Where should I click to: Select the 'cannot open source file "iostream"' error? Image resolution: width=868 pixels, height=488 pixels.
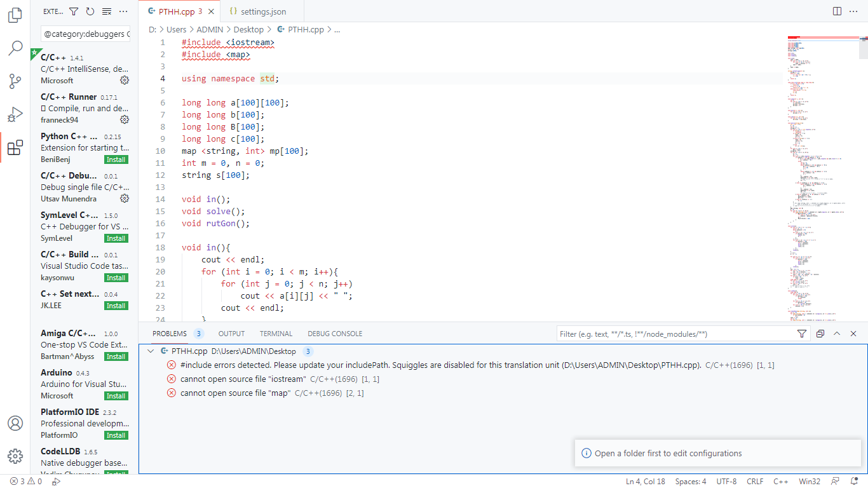(x=503, y=379)
